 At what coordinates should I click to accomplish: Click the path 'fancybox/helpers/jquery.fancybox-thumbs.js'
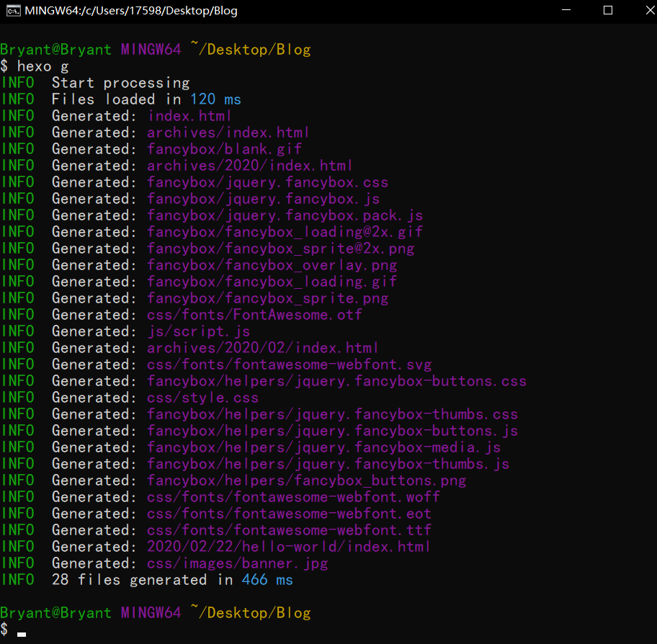click(328, 464)
